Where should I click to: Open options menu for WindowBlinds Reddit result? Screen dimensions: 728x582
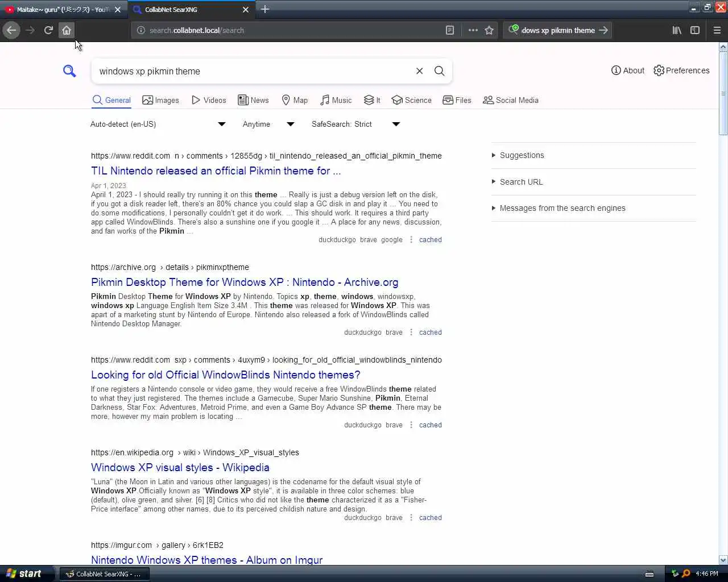[x=411, y=425]
